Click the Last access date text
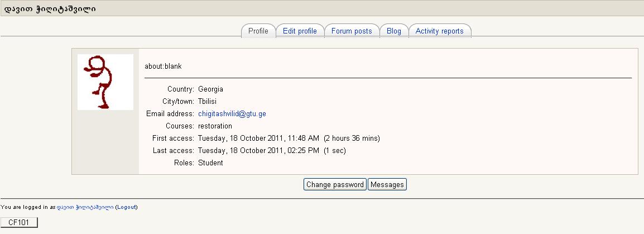 [x=258, y=151]
